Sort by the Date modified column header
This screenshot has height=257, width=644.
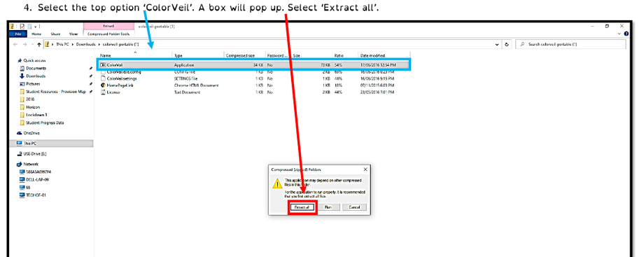click(372, 55)
